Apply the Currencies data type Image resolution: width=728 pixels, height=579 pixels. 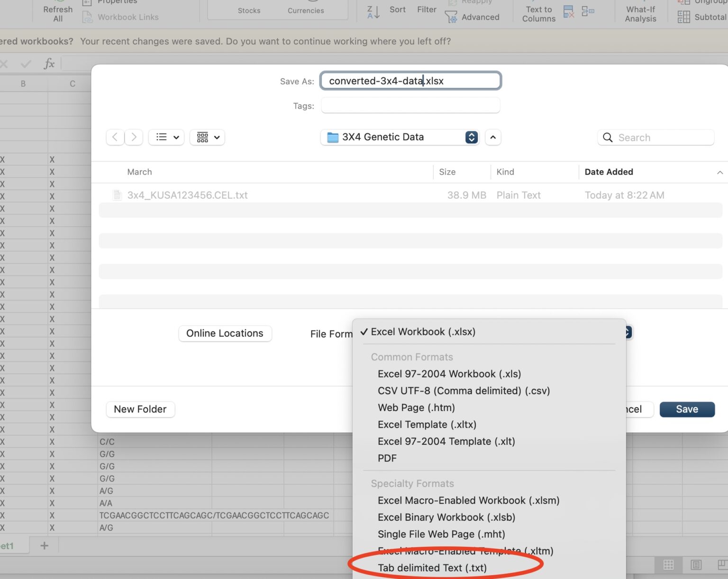pyautogui.click(x=305, y=10)
